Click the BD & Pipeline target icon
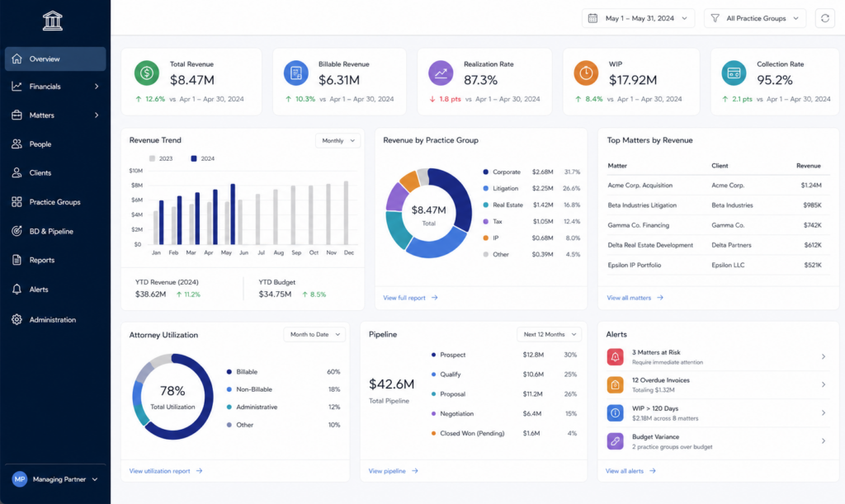Image resolution: width=845 pixels, height=504 pixels. [17, 231]
